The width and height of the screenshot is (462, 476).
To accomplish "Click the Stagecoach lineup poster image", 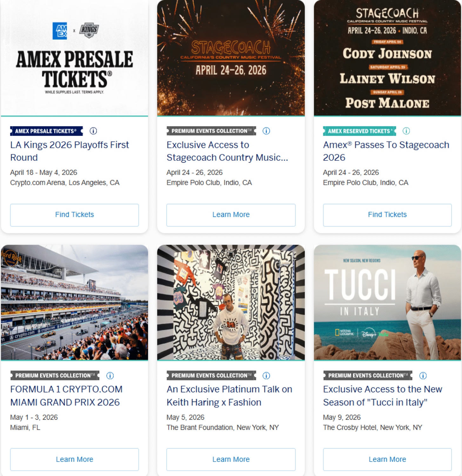I will pos(387,59).
